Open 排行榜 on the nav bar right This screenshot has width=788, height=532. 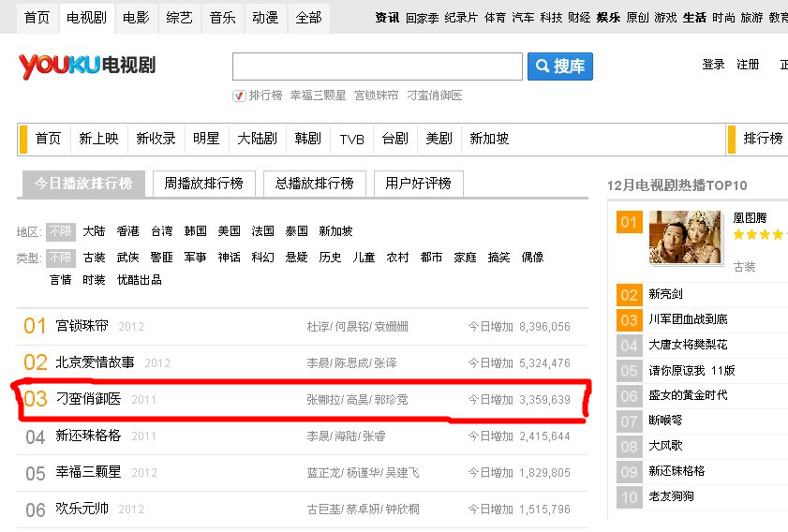(763, 139)
